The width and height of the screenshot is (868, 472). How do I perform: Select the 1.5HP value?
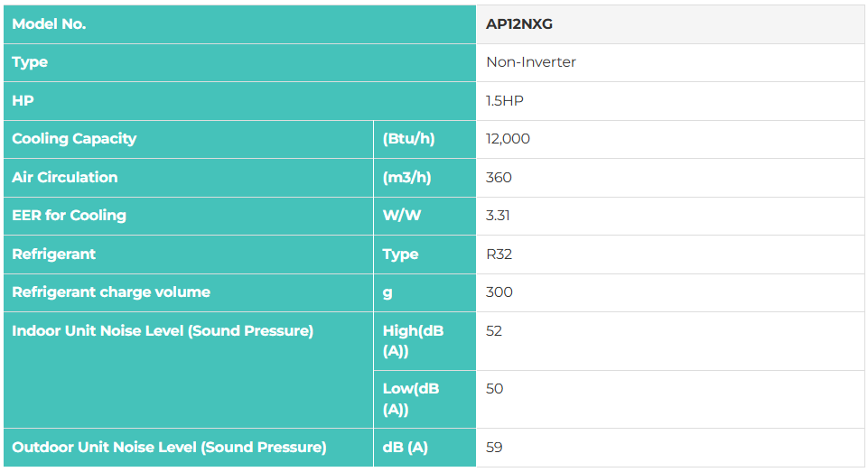point(505,101)
